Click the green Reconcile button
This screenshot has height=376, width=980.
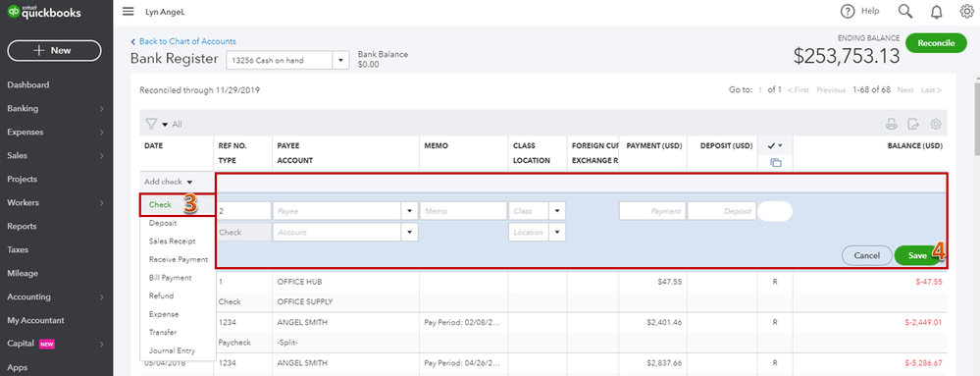point(936,43)
